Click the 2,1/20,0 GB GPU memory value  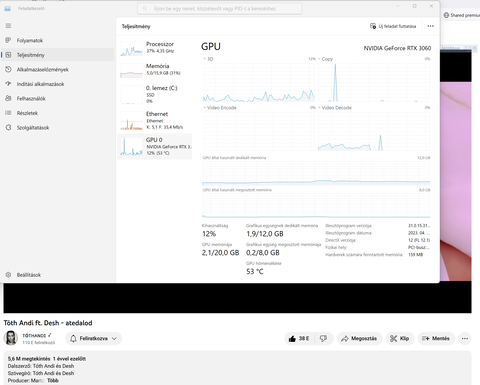(x=220, y=253)
